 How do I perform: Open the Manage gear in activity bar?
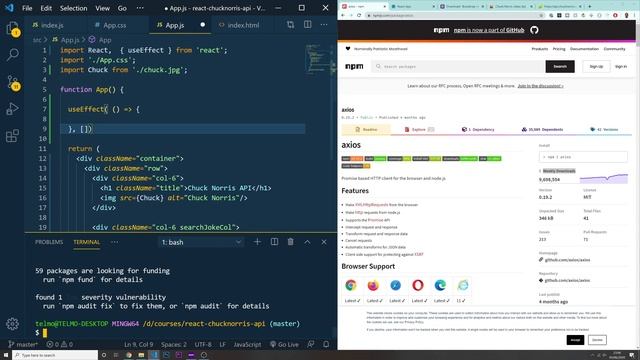[12, 324]
